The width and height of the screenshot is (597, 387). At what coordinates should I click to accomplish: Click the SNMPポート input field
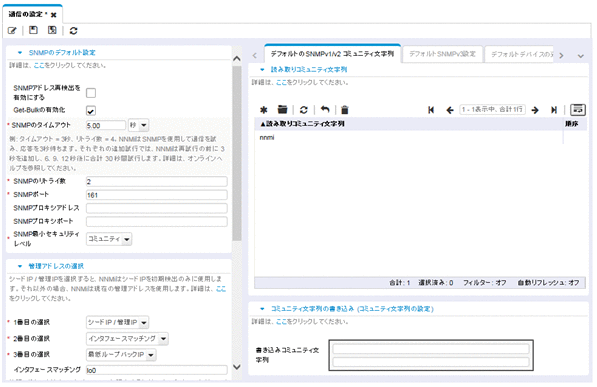[156, 195]
